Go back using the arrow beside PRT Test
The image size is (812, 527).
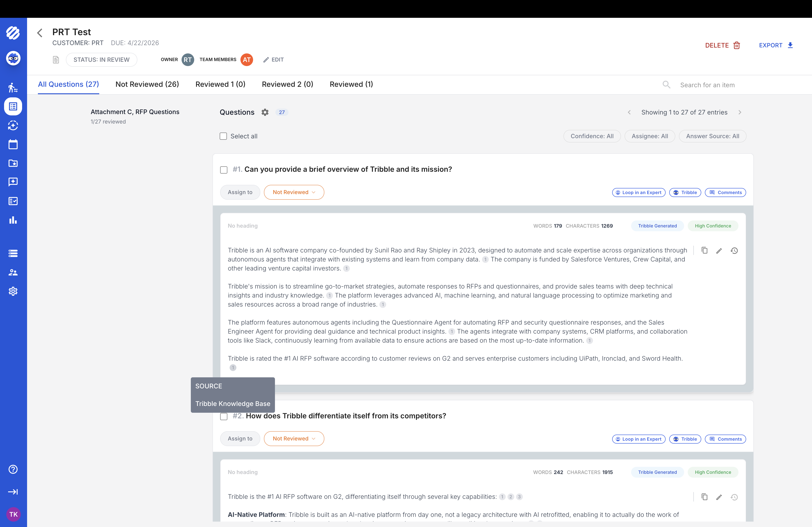(40, 33)
